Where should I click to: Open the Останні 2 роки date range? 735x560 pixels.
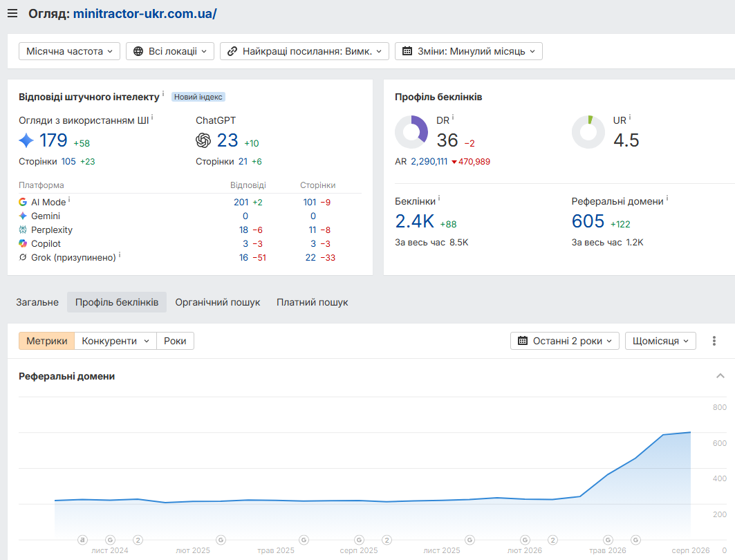point(565,341)
